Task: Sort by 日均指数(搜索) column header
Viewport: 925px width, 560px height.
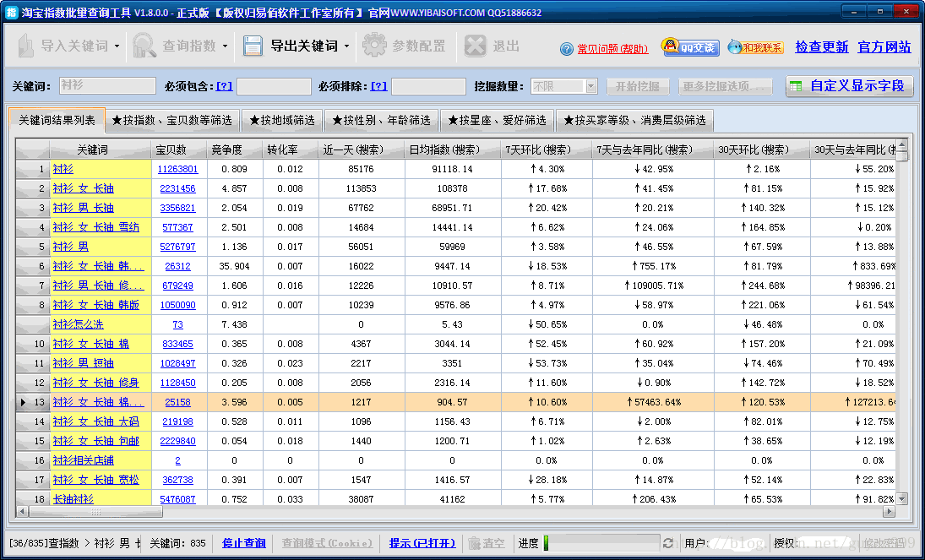Action: 453,150
